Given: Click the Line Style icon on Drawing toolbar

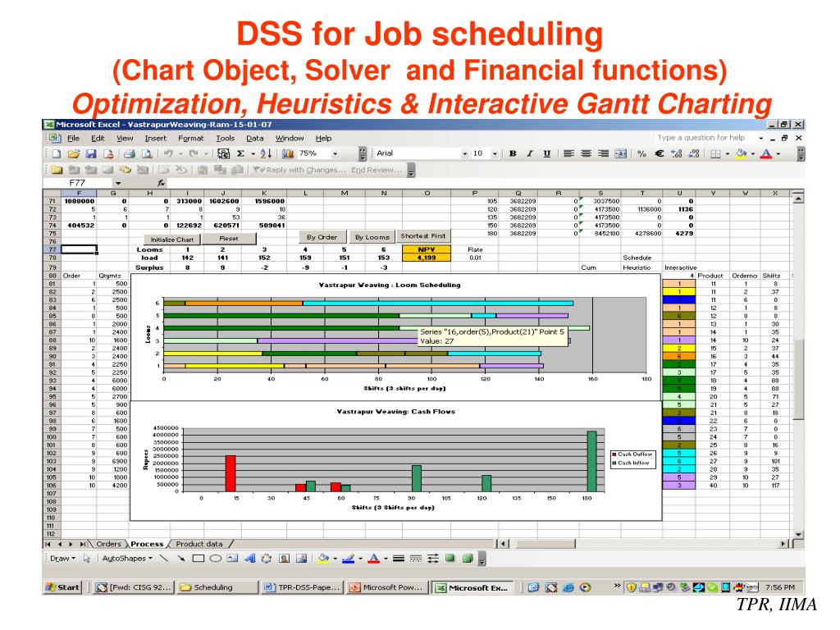Looking at the screenshot, I should [x=398, y=558].
